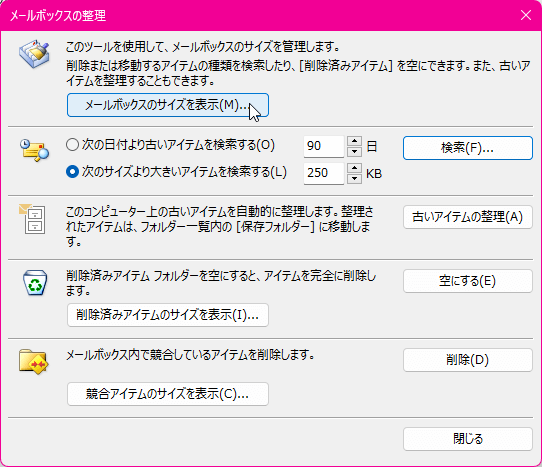Click the text このツールを使用して、メールボックスのサイズを管理します。

point(203,46)
